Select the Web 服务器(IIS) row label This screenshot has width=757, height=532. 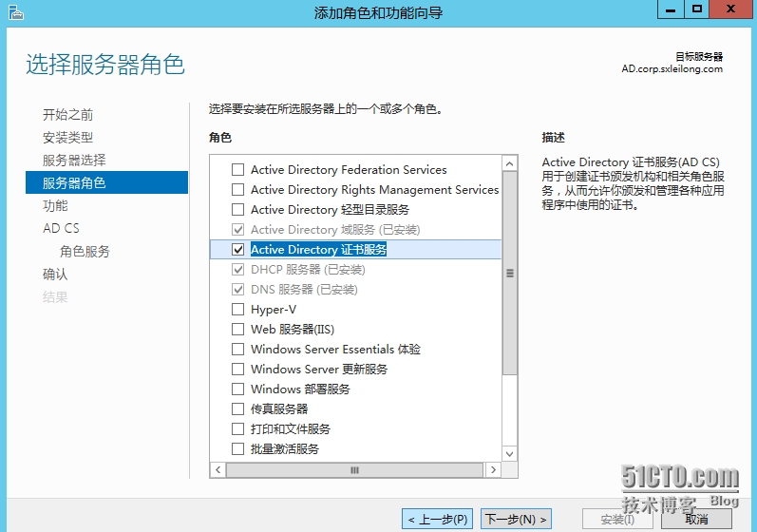(x=293, y=330)
